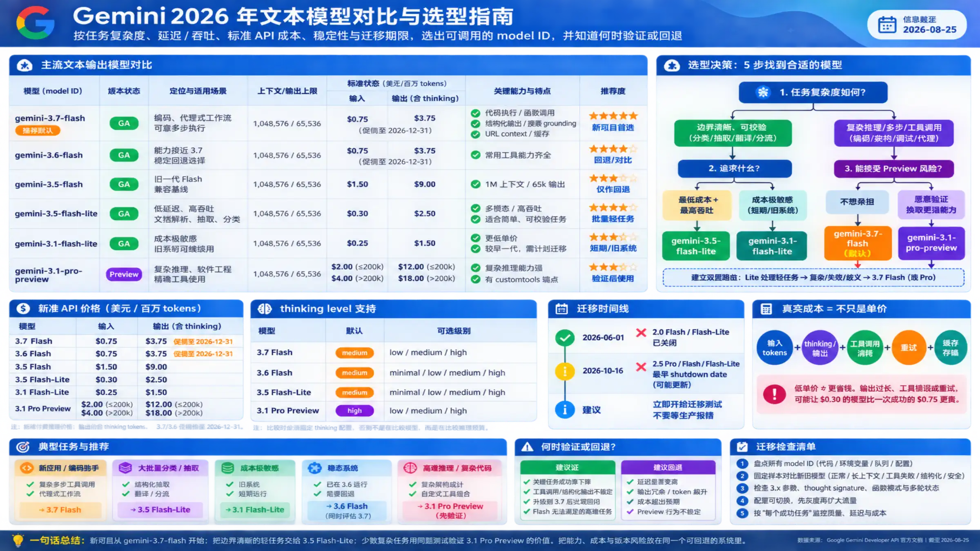Click the calendar icon in 迁移时间线 header
The width and height of the screenshot is (980, 551).
561,309
